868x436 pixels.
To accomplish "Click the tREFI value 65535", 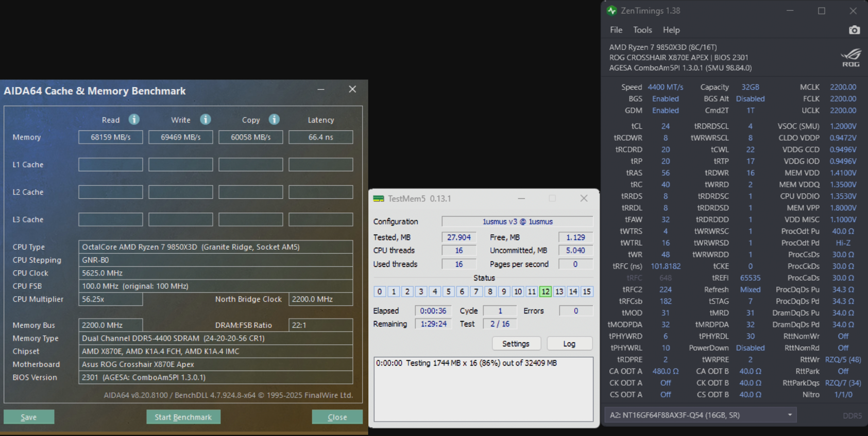I will click(x=751, y=278).
